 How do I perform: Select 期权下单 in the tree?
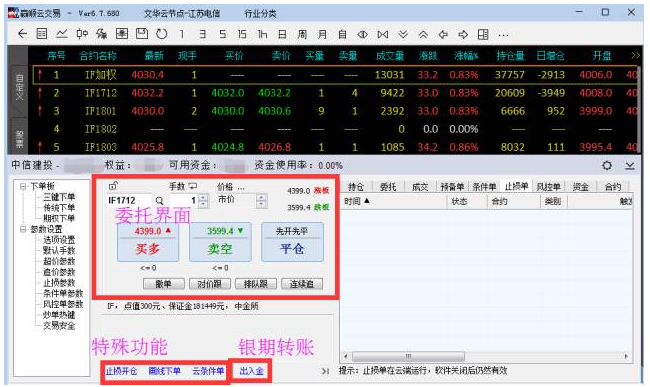(59, 218)
